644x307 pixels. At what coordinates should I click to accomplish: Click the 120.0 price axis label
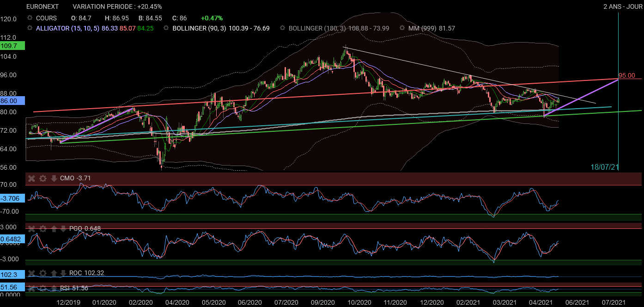pos(9,19)
